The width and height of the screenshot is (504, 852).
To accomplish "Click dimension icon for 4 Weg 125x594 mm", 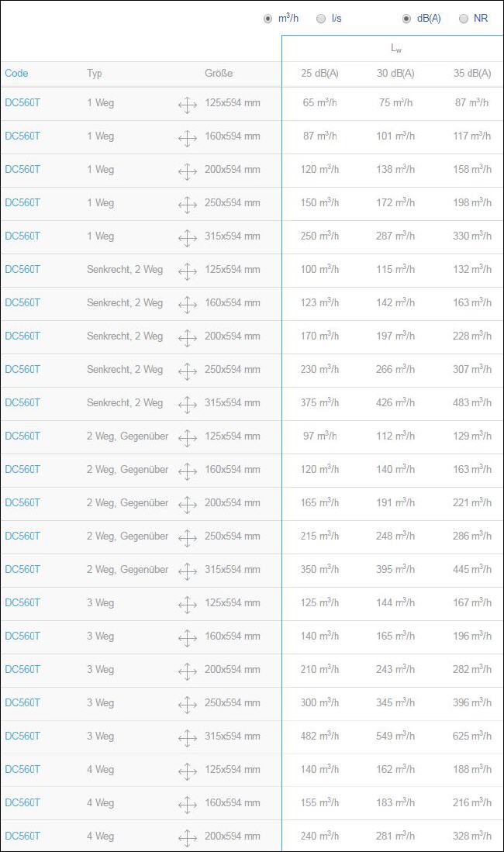I will (188, 771).
